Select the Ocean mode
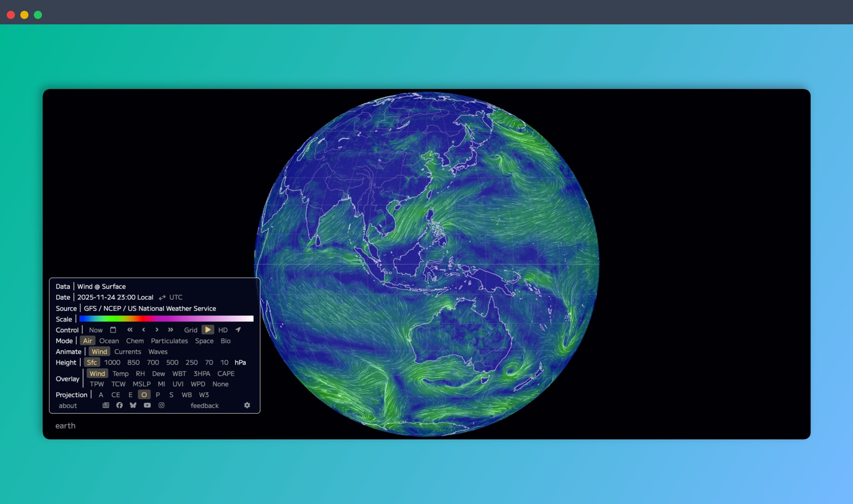 pyautogui.click(x=109, y=341)
